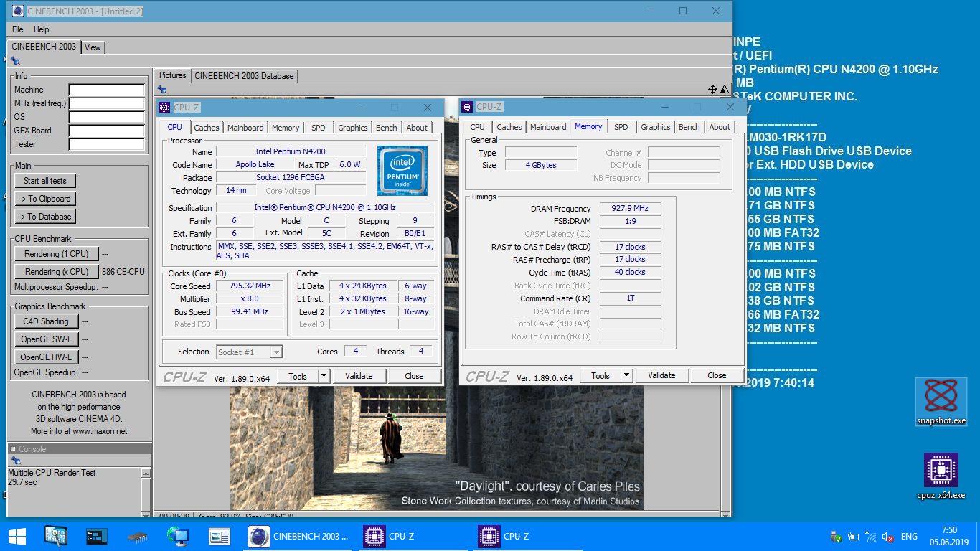Image resolution: width=980 pixels, height=551 pixels.
Task: Click the pin icon under the CINEBENCH 2003 tab
Action: pyautogui.click(x=15, y=61)
